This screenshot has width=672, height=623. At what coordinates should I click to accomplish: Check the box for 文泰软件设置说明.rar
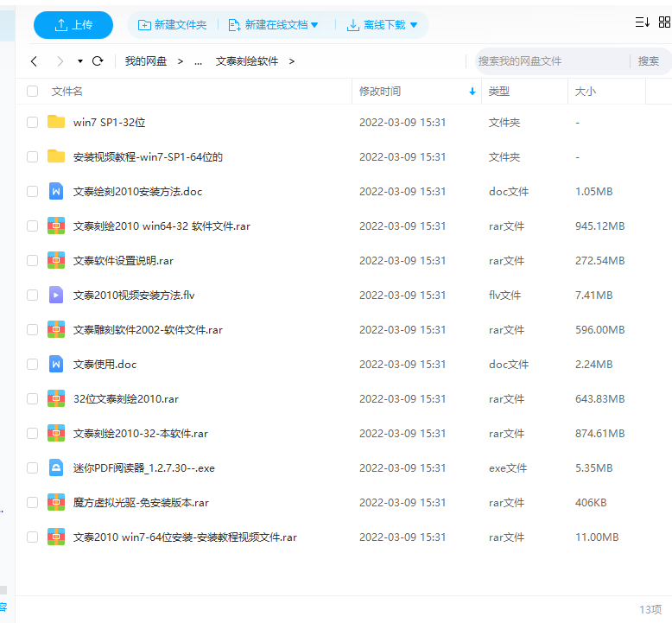point(33,260)
